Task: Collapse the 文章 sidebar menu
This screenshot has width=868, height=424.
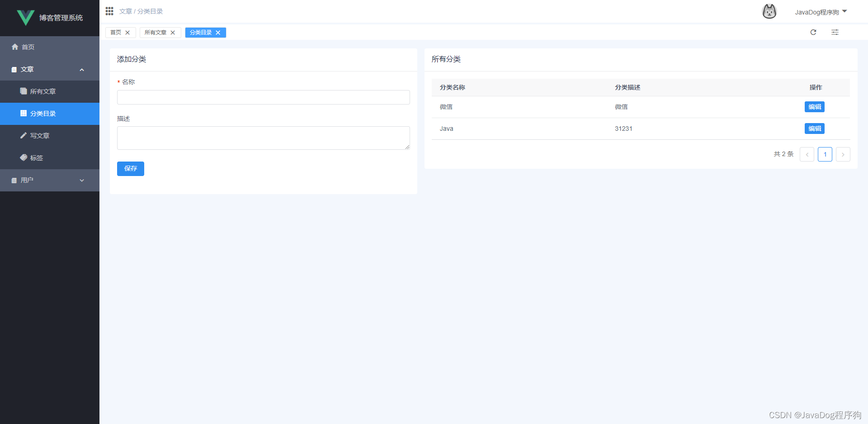Action: (x=50, y=69)
